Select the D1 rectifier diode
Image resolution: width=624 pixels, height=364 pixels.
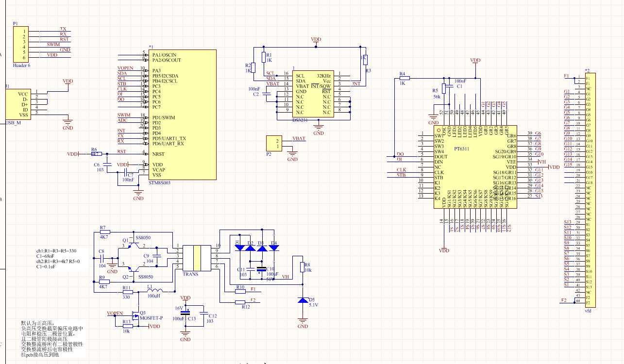(x=239, y=247)
